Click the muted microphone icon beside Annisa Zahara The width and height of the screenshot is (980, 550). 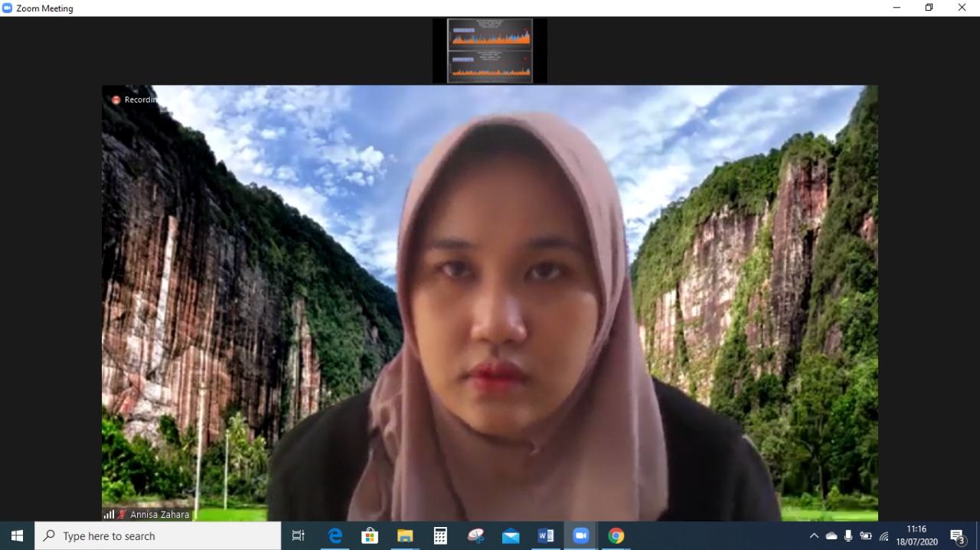click(x=122, y=515)
